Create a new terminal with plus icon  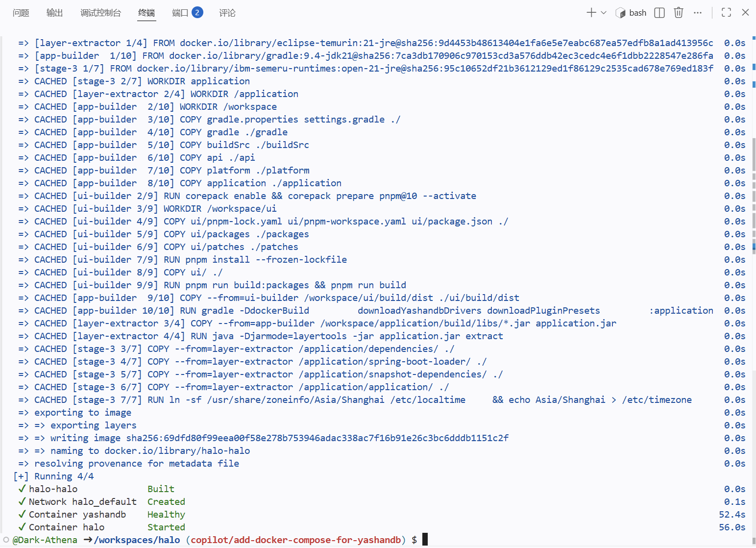[591, 13]
